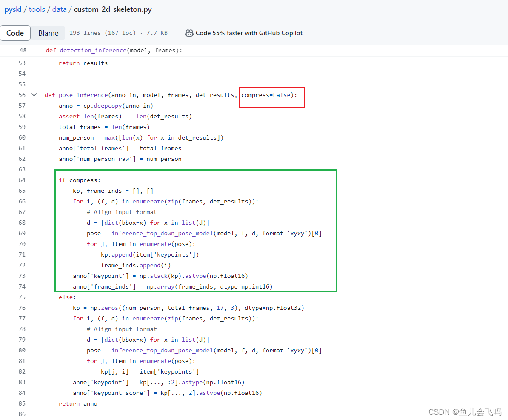Open the inference_top_down_pose_model reference on line 80
The image size is (508, 420).
coord(162,350)
